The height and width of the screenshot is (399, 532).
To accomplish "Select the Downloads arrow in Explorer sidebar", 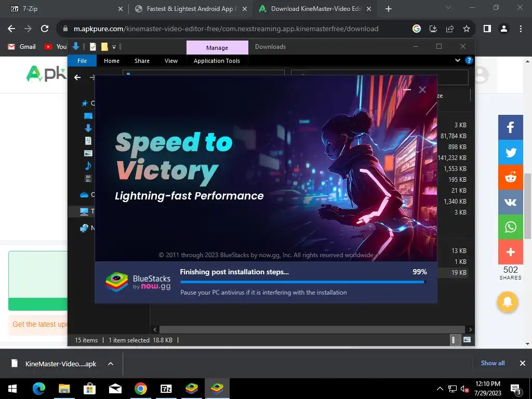I will 88,128.
